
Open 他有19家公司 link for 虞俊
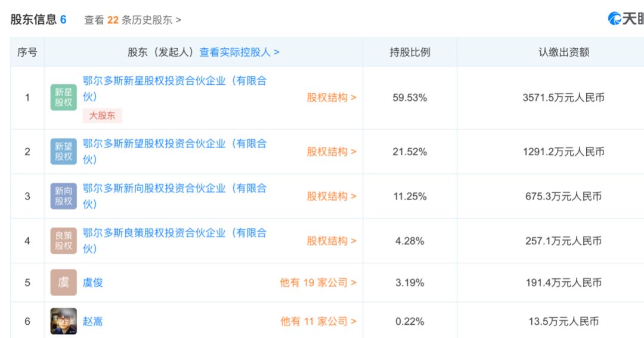pos(318,282)
